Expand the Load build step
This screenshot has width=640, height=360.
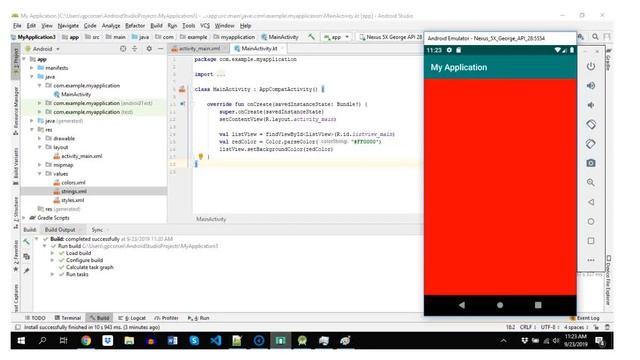pos(52,253)
